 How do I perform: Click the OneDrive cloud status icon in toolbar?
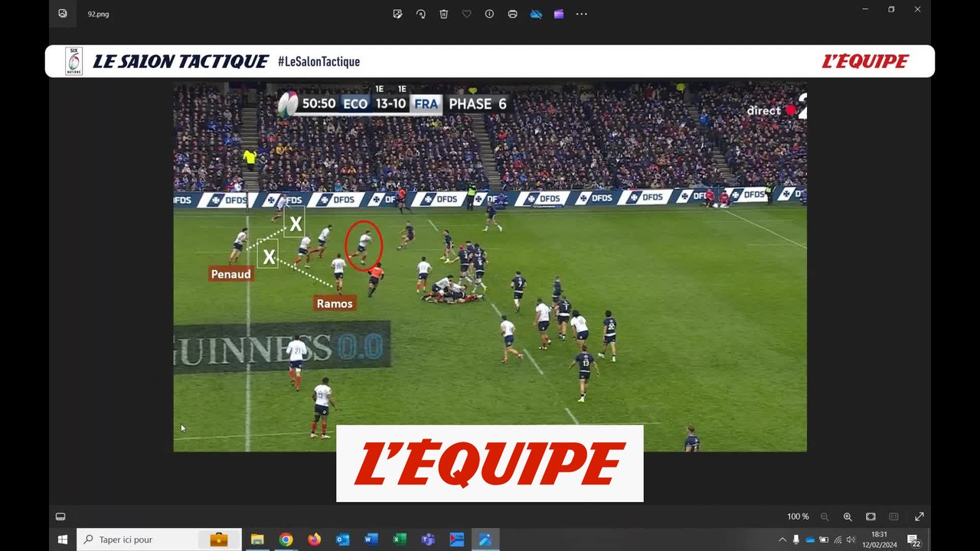[x=536, y=14]
